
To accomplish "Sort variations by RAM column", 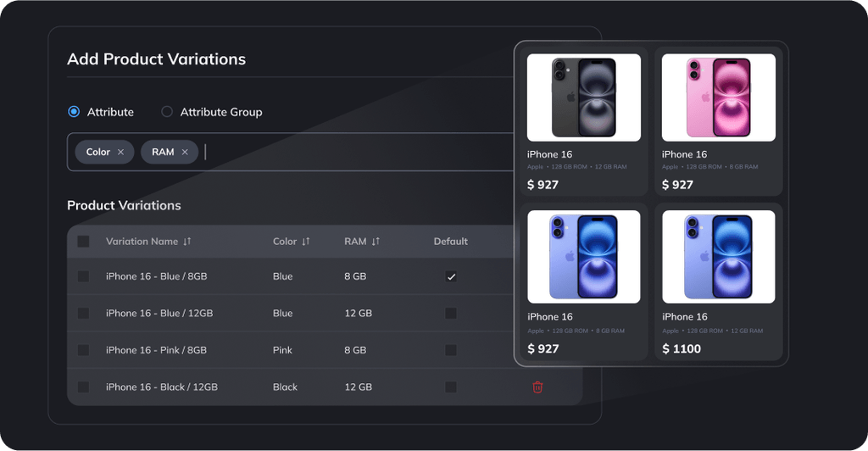I will pyautogui.click(x=376, y=242).
